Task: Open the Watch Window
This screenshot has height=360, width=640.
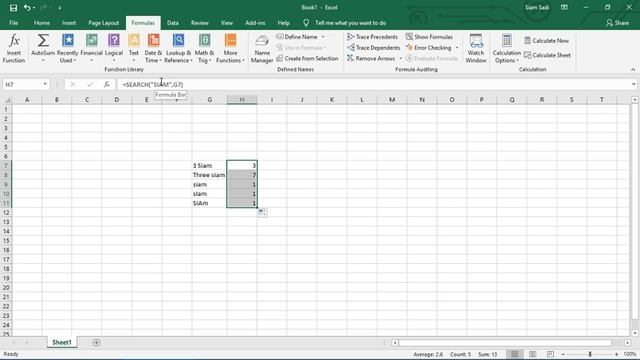Action: click(x=476, y=48)
